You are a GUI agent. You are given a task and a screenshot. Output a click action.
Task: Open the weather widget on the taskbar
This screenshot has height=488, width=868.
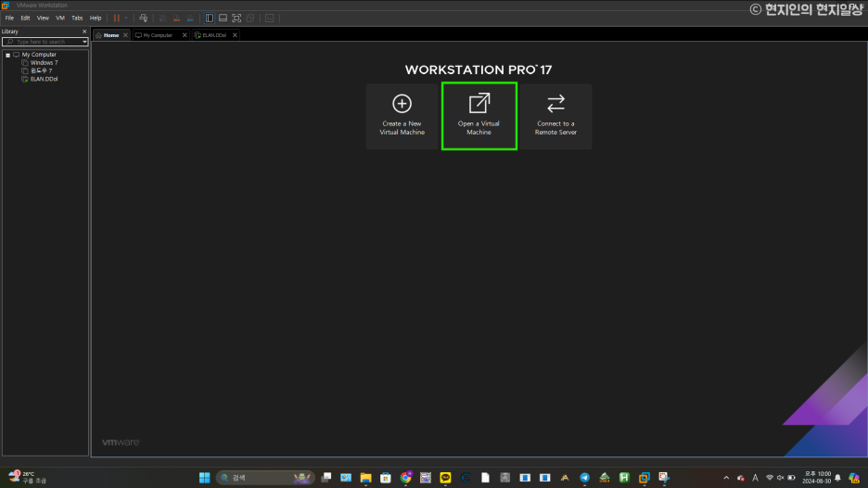(28, 478)
